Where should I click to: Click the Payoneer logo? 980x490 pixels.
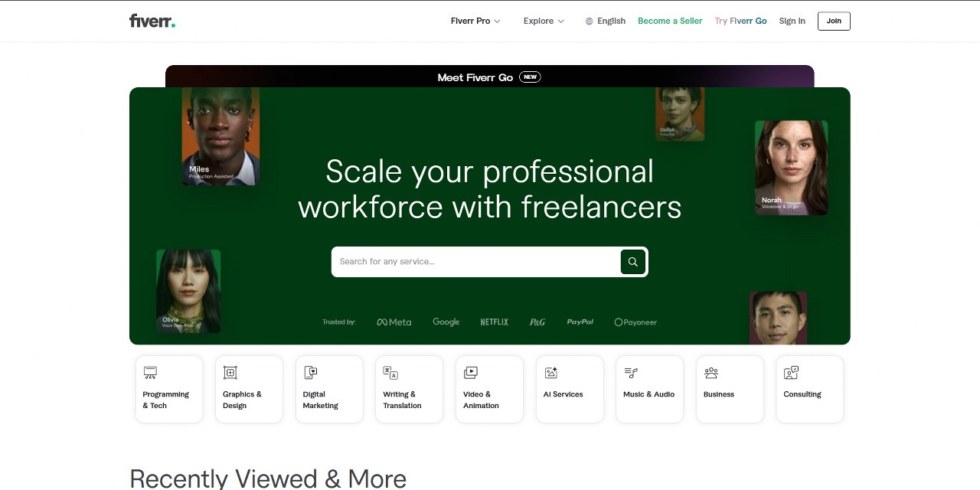(x=635, y=322)
